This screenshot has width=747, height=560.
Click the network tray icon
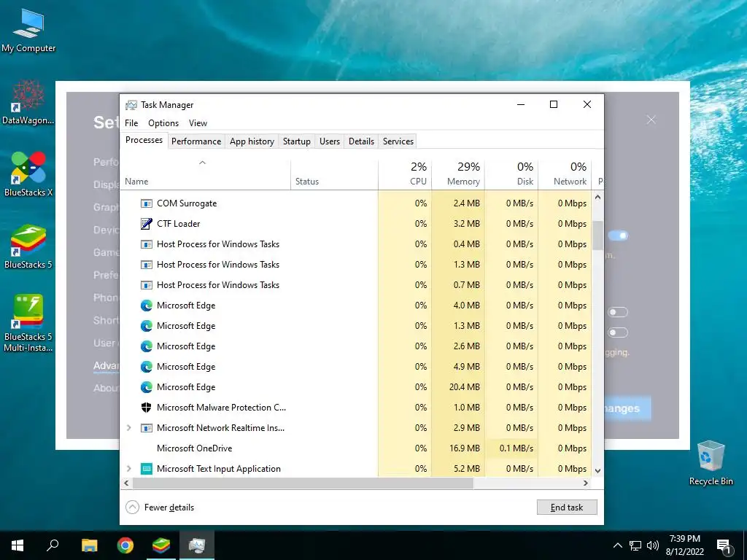pos(635,545)
